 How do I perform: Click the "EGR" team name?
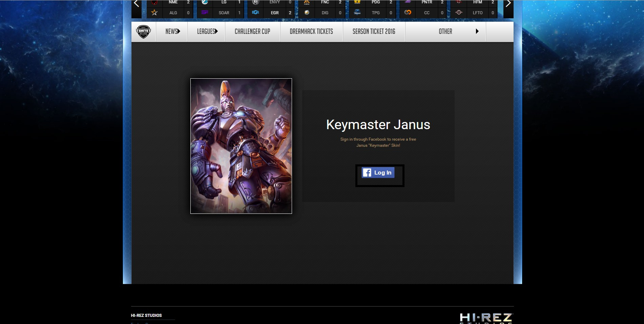(x=275, y=13)
